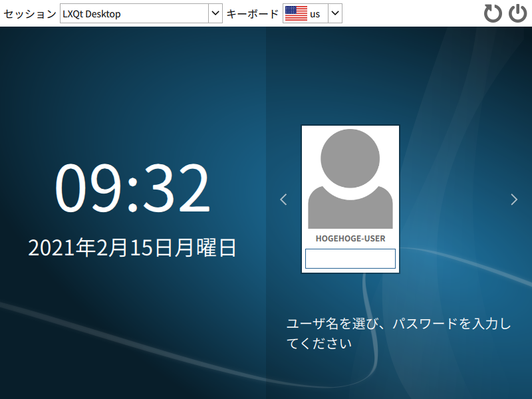This screenshot has width=532, height=399.
Task: Click the keyboard layout dropdown arrow
Action: tap(335, 13)
